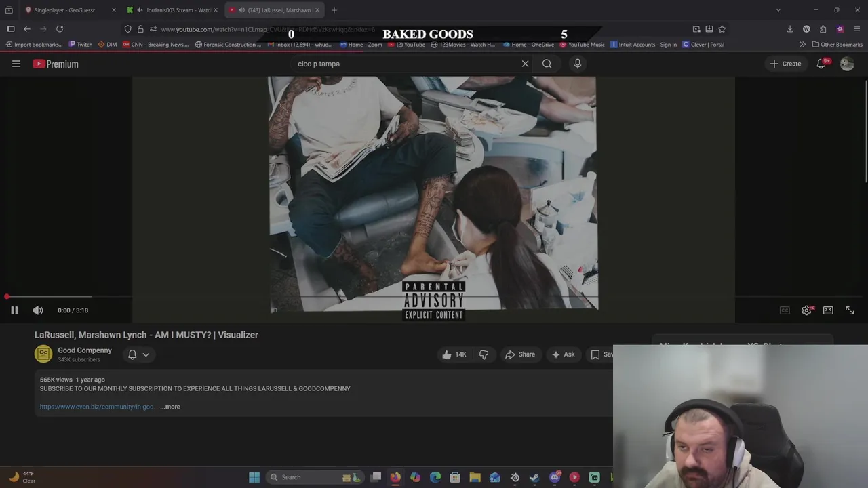This screenshot has height=488, width=868.
Task: Open YouTube notifications bell in header
Action: coord(821,64)
